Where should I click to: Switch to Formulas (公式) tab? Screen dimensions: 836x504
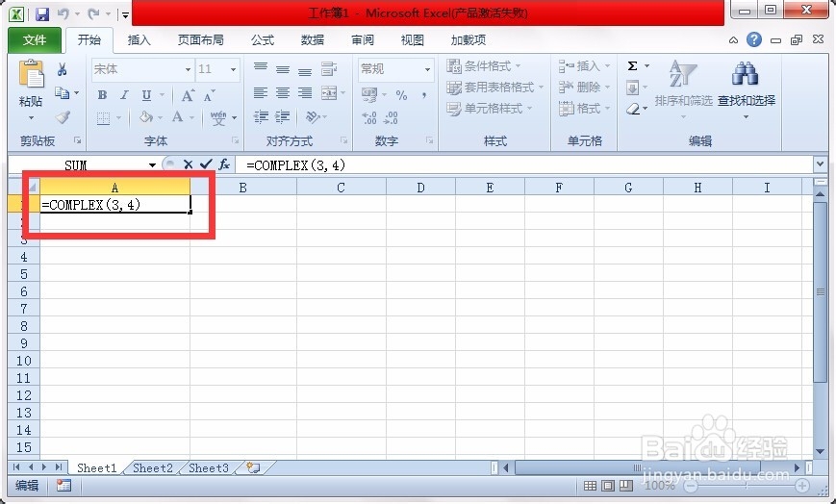coord(263,40)
